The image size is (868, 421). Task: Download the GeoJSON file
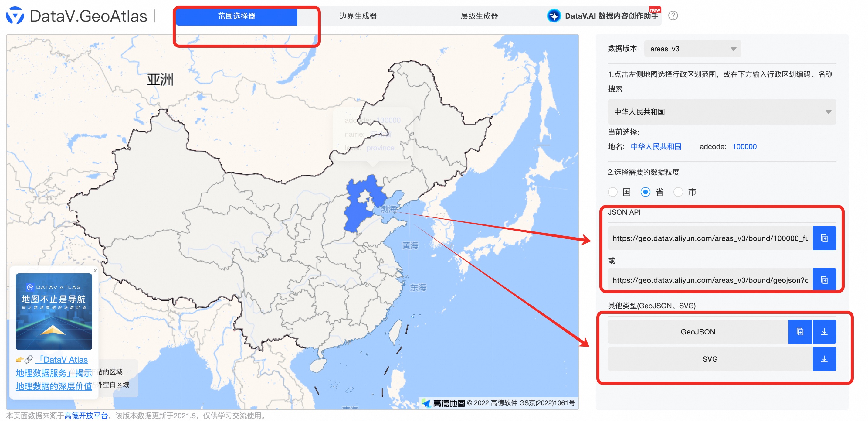[825, 332]
